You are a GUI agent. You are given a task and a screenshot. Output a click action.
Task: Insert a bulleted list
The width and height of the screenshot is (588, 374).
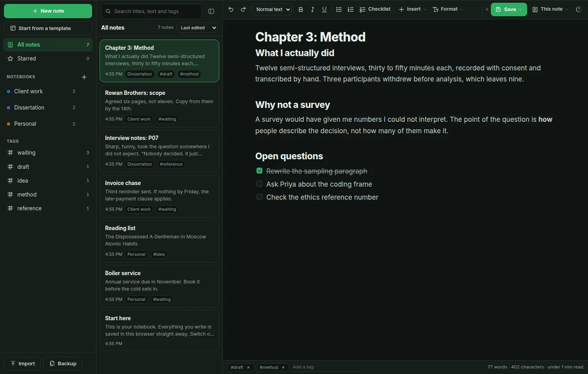[x=339, y=9]
